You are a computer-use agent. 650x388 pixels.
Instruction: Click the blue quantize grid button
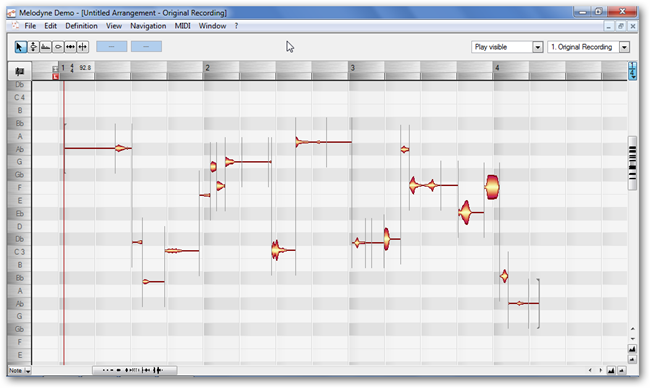[633, 71]
